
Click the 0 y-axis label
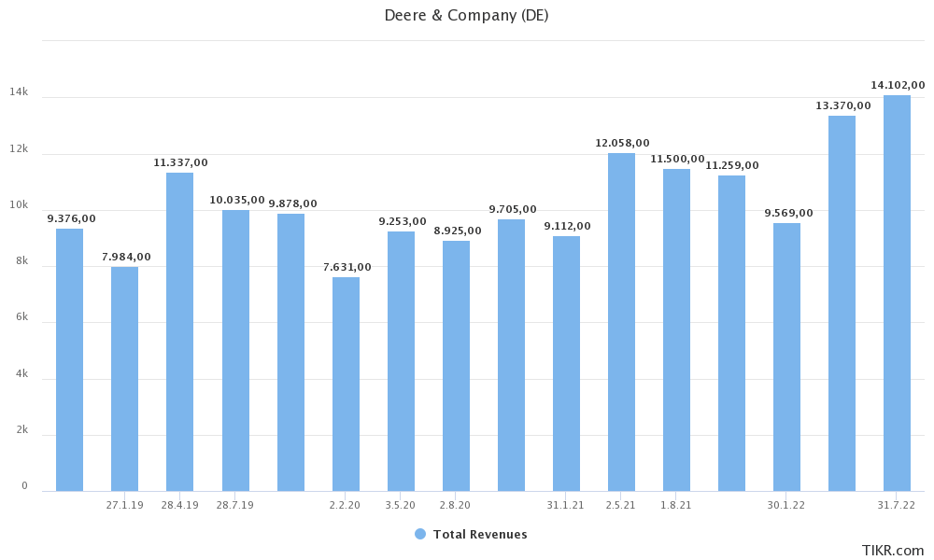(x=24, y=485)
